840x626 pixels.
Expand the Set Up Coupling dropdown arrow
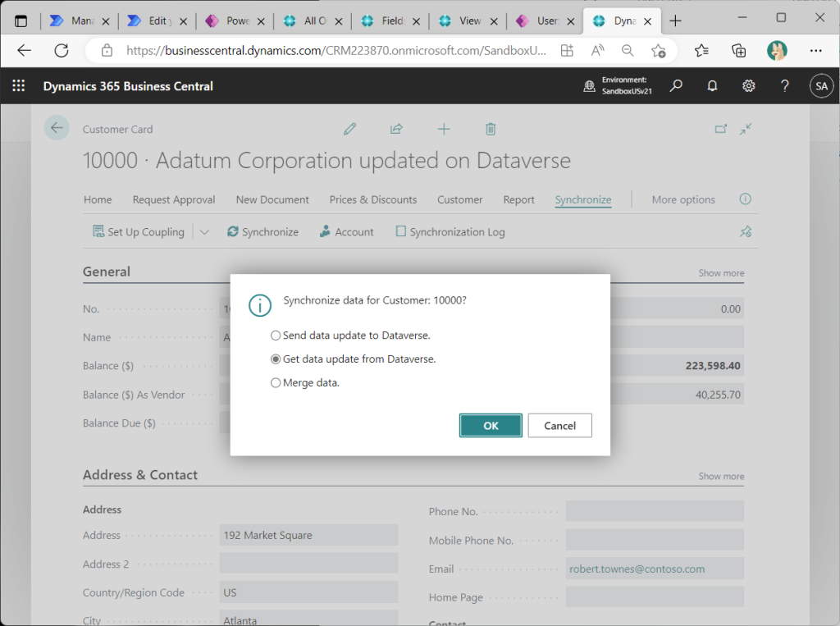click(204, 232)
